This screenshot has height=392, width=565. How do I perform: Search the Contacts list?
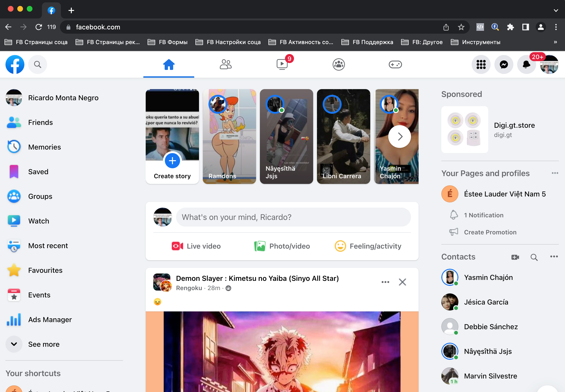(x=534, y=257)
